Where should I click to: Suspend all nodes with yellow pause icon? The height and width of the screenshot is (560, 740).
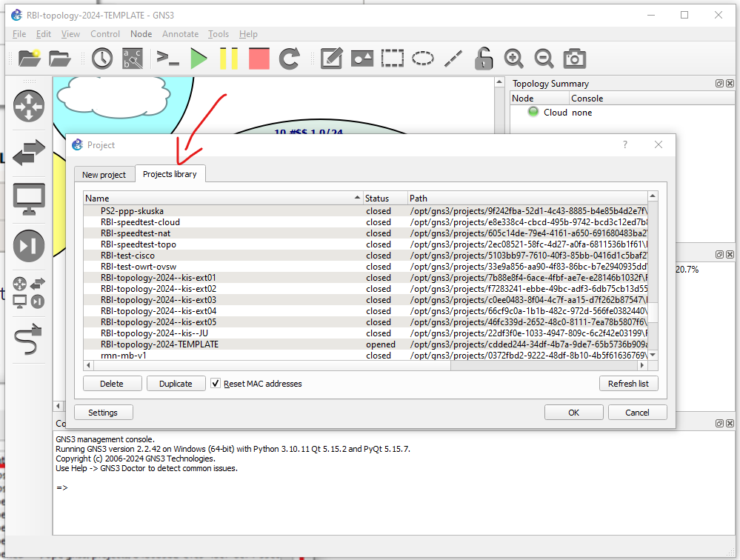pyautogui.click(x=229, y=59)
